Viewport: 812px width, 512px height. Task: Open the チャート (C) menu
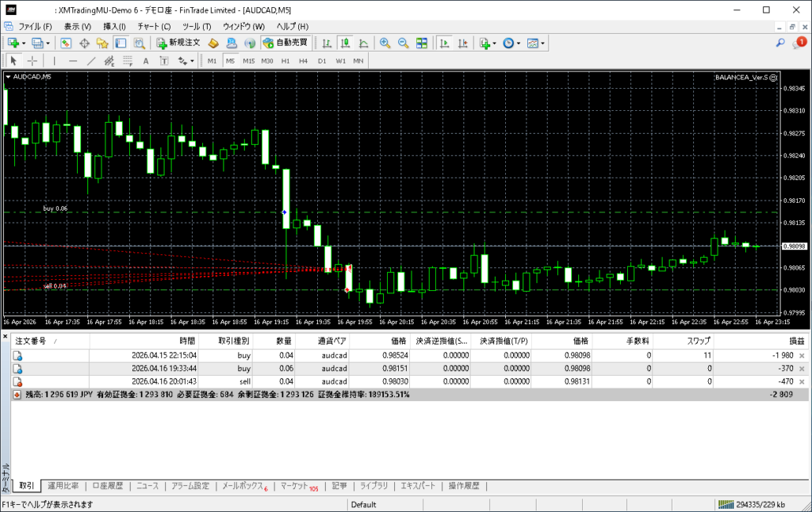click(154, 26)
